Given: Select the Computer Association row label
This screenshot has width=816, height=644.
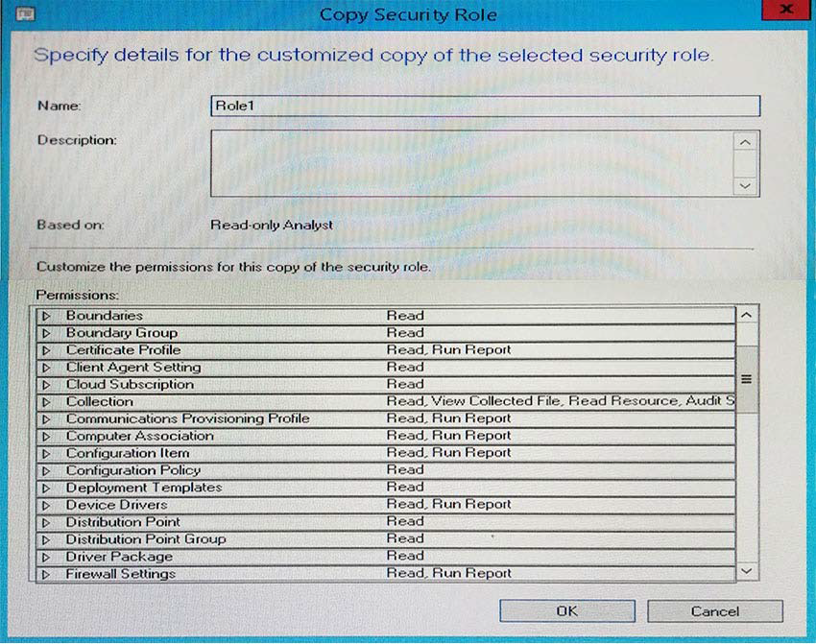Looking at the screenshot, I should 140,436.
